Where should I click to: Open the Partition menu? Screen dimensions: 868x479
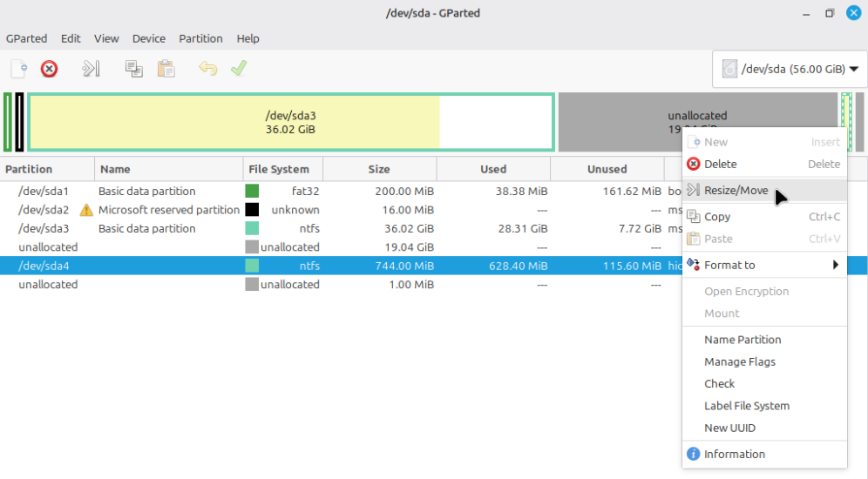(201, 38)
